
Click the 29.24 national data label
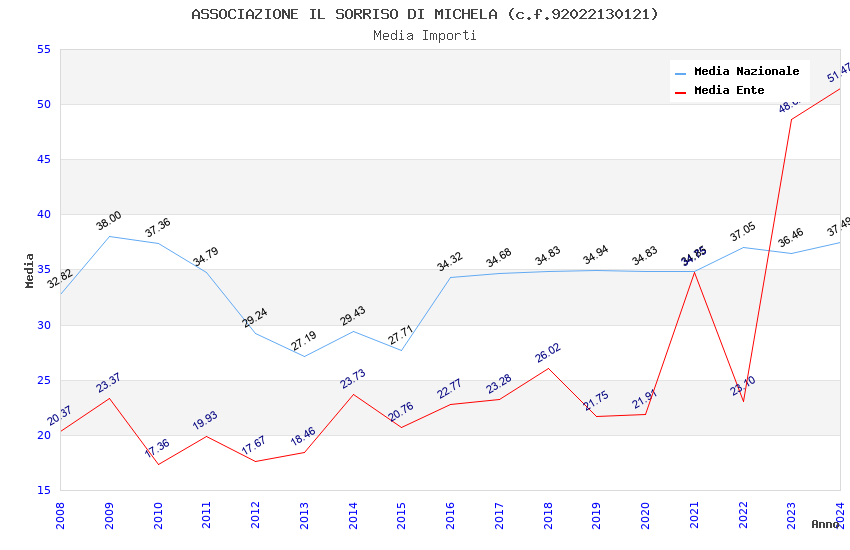pyautogui.click(x=255, y=318)
